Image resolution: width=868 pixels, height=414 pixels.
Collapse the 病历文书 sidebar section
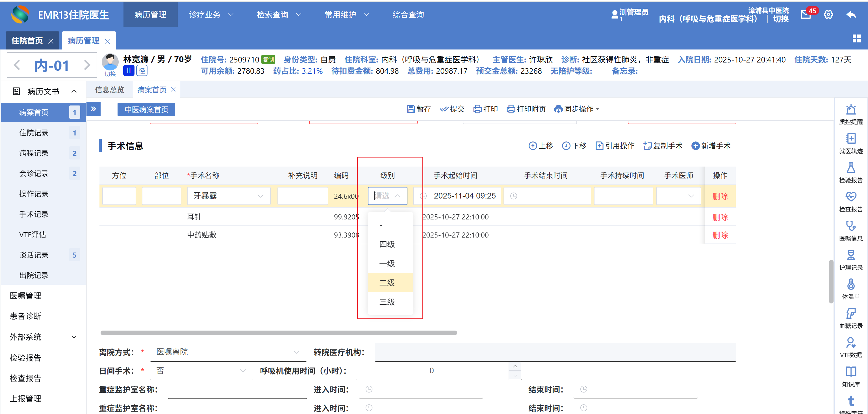tap(74, 91)
